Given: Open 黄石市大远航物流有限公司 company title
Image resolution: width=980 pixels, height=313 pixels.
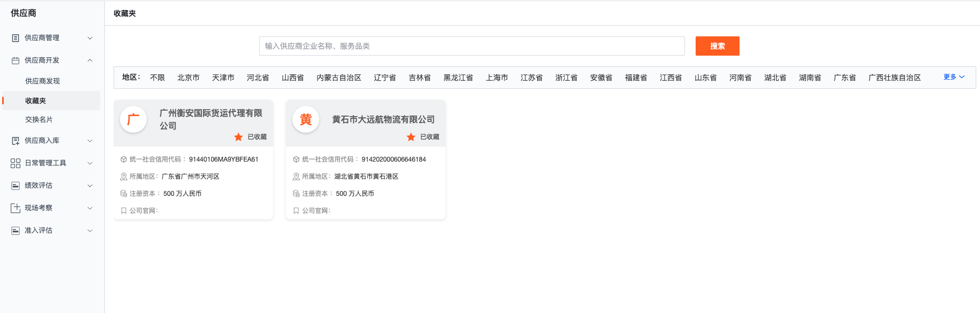Looking at the screenshot, I should coord(383,119).
